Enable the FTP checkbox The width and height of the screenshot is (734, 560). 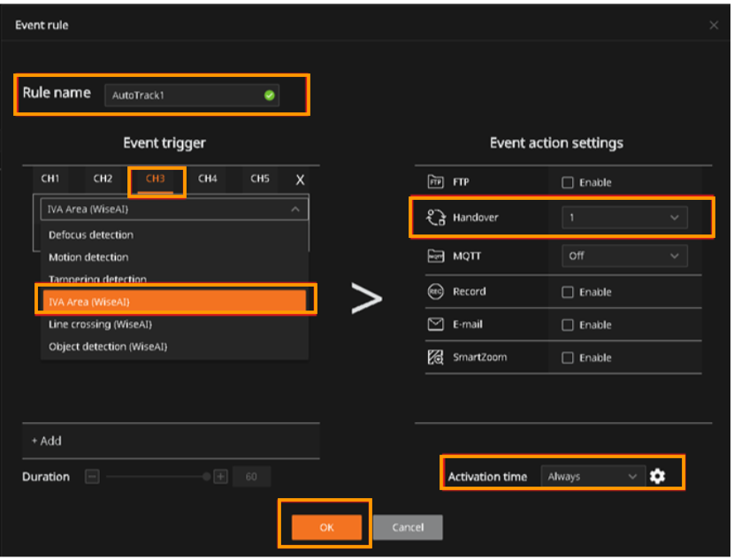tap(568, 183)
